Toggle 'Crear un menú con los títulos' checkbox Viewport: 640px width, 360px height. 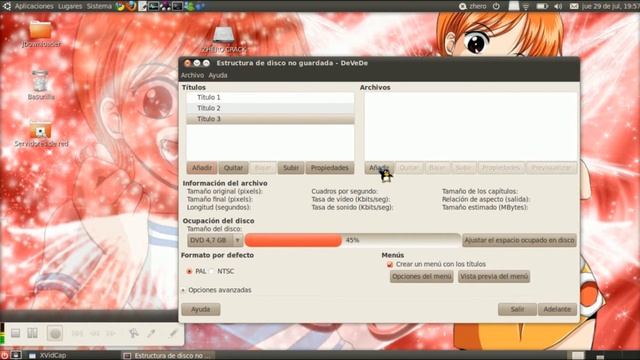(390, 264)
